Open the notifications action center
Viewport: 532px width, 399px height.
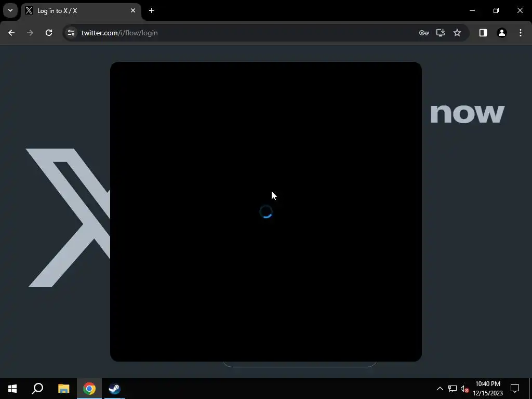tap(515, 389)
